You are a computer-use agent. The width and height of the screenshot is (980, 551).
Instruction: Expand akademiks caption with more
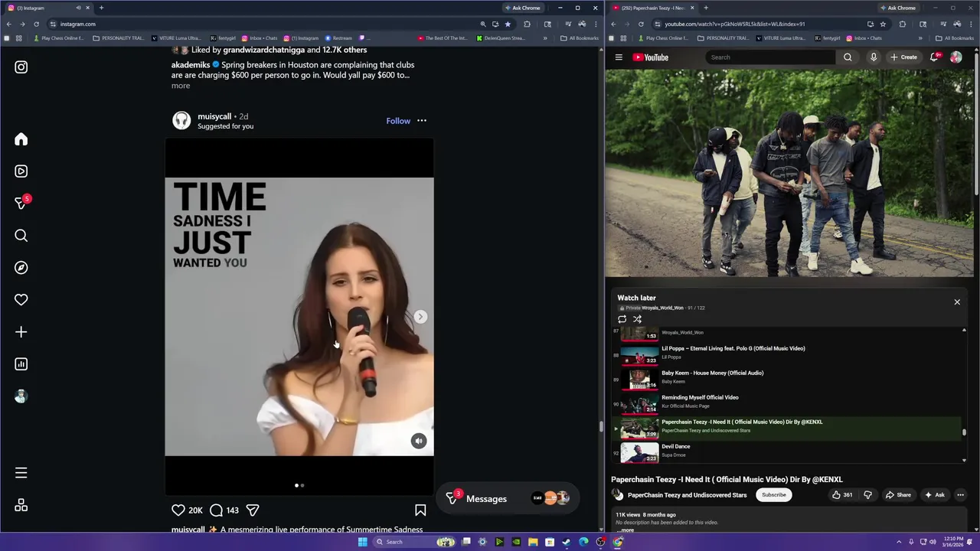pyautogui.click(x=181, y=86)
